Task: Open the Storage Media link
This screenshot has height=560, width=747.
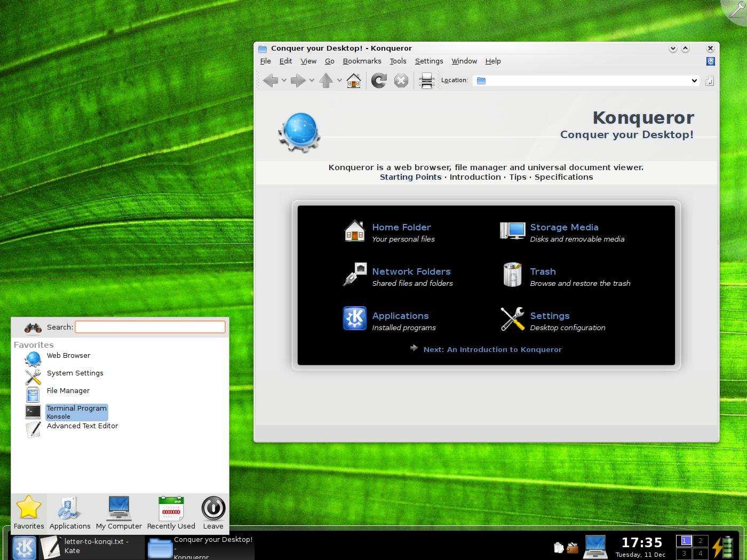Action: click(564, 227)
